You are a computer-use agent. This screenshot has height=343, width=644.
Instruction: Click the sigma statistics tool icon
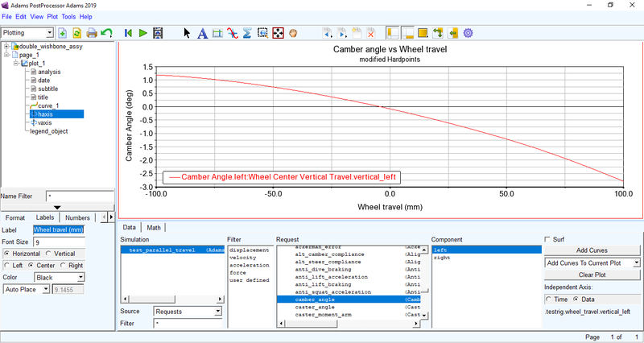[246, 33]
